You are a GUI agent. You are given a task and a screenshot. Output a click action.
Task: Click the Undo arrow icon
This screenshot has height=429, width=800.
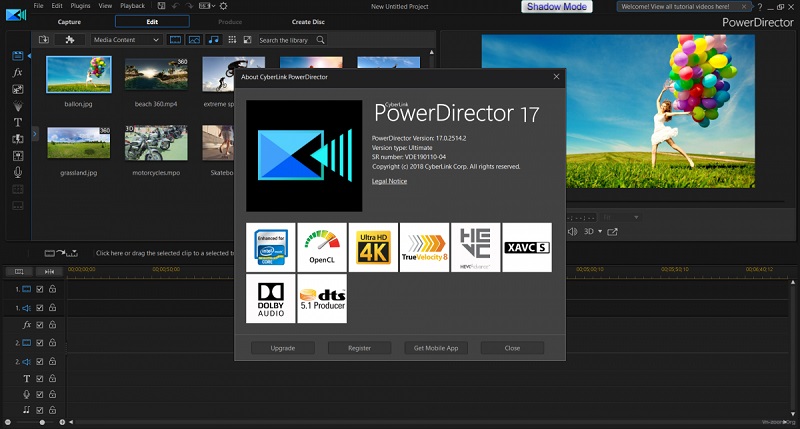[x=176, y=6]
